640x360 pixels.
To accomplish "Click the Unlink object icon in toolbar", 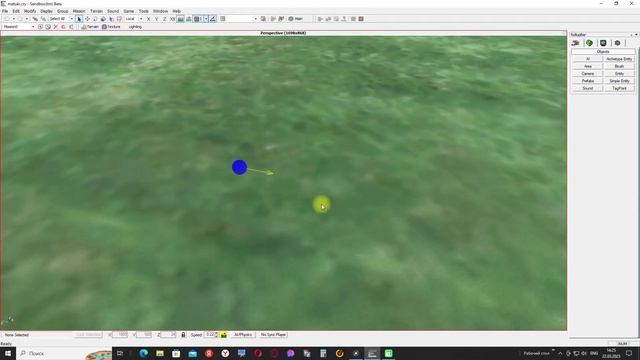I will click(x=43, y=19).
